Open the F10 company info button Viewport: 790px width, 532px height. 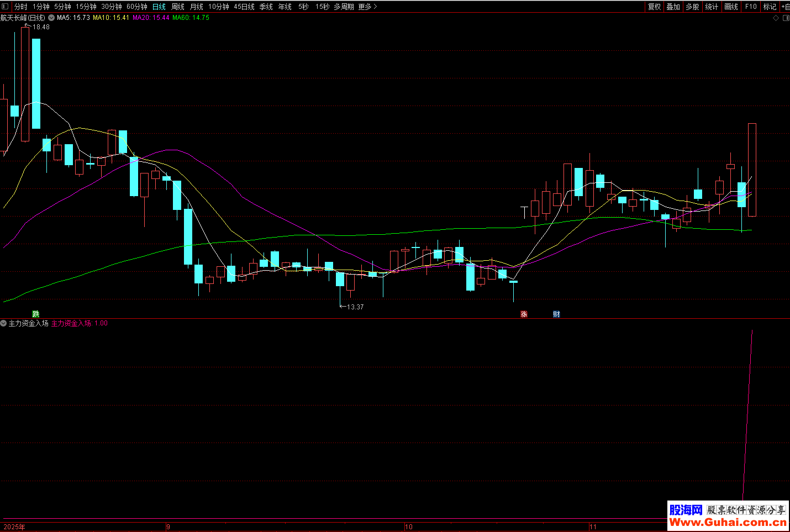pos(751,7)
